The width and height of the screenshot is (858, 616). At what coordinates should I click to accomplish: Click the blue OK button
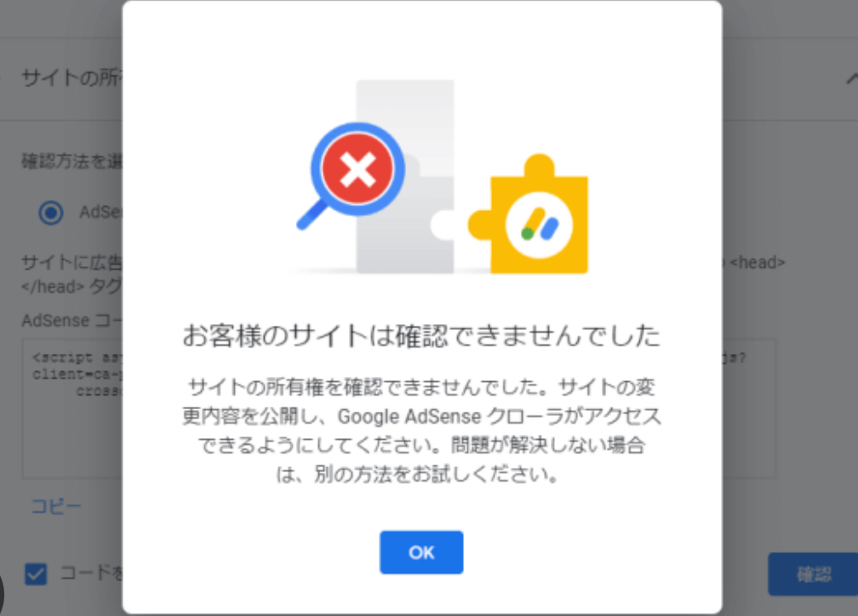coord(421,552)
